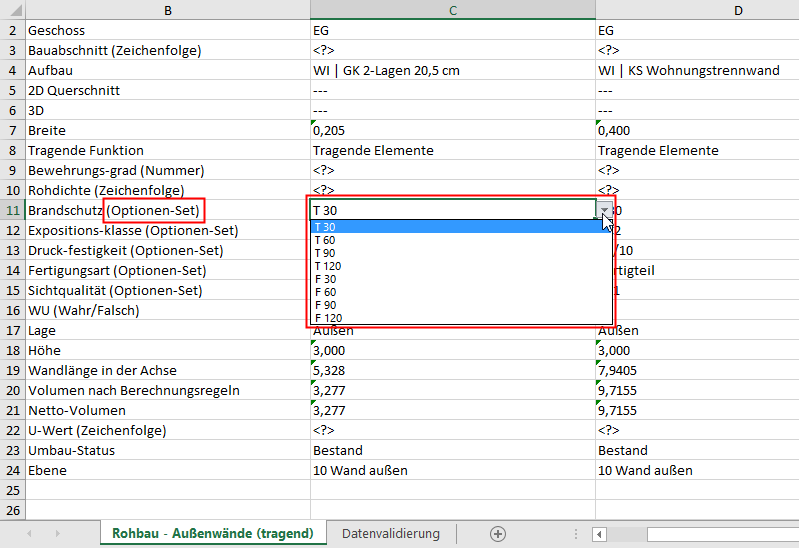Click the Bauabschnitt (Zeichenfolge) cell

(x=168, y=50)
